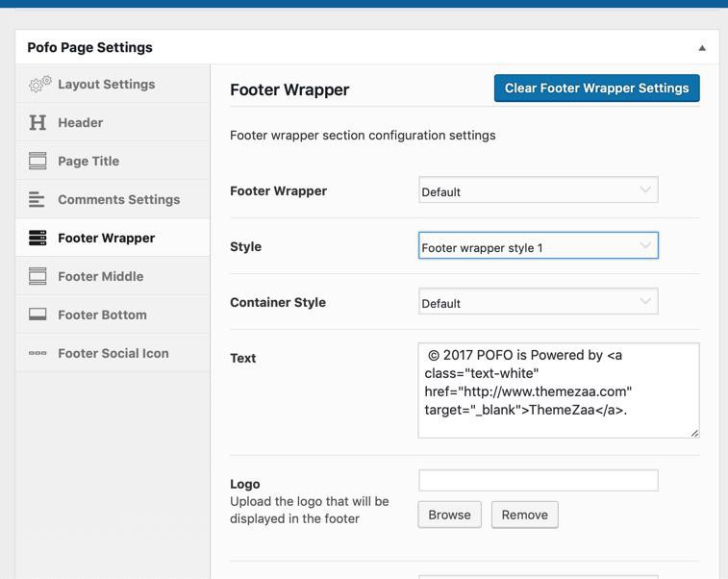The height and width of the screenshot is (579, 728).
Task: Click the Footer Middle icon
Action: [x=38, y=277]
